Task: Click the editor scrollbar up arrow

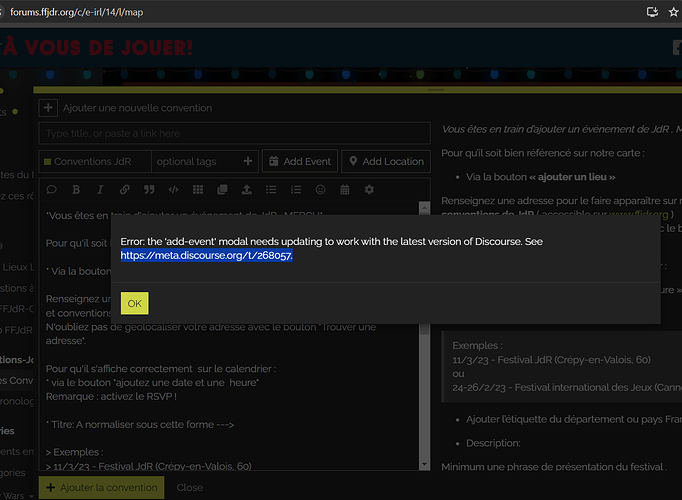Action: 425,207
